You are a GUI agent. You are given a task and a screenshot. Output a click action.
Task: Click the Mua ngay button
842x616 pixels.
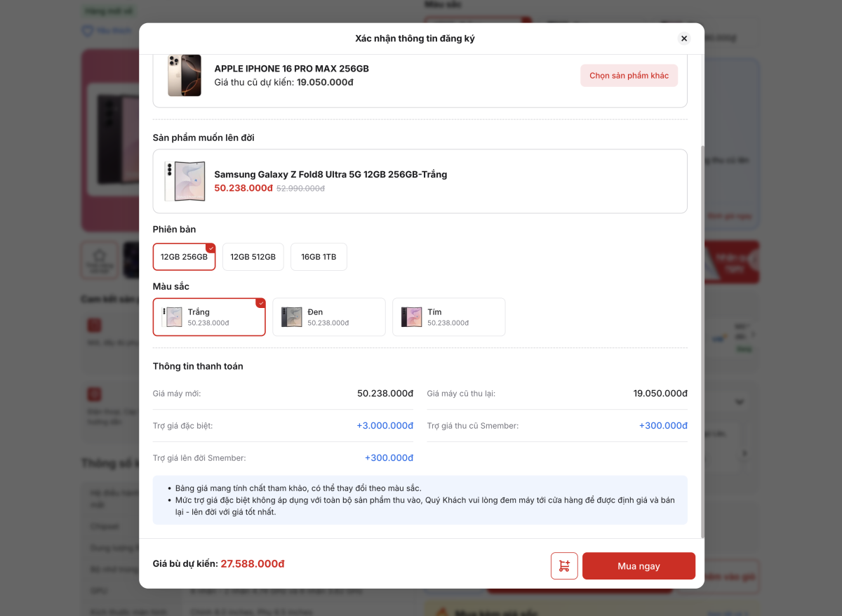(639, 566)
